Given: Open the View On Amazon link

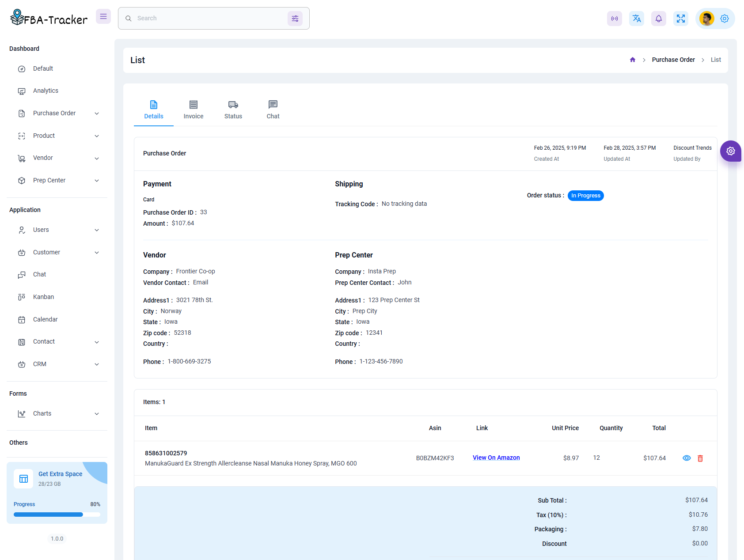Looking at the screenshot, I should 496,458.
